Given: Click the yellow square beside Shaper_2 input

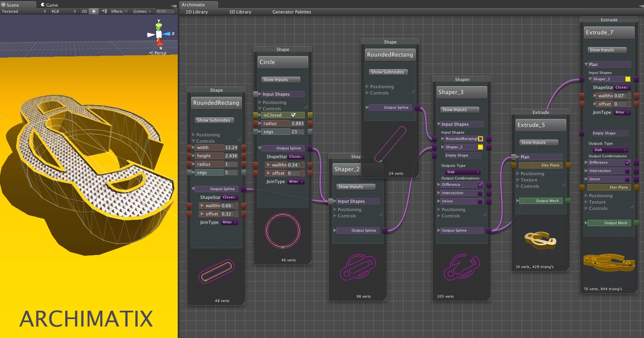Looking at the screenshot, I should [480, 147].
